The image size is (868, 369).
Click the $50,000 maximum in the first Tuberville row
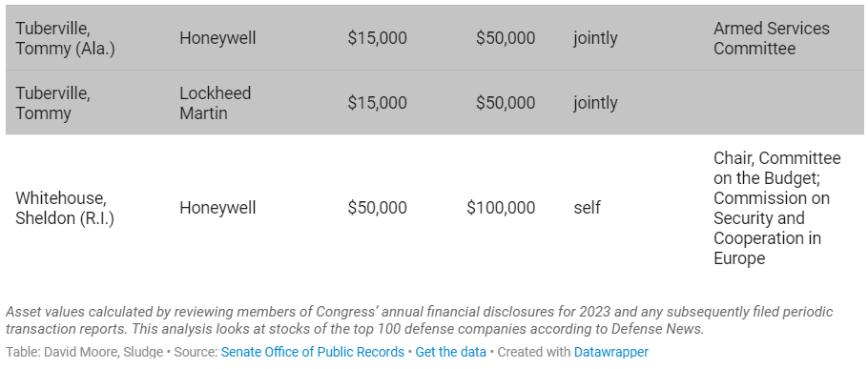click(x=506, y=38)
